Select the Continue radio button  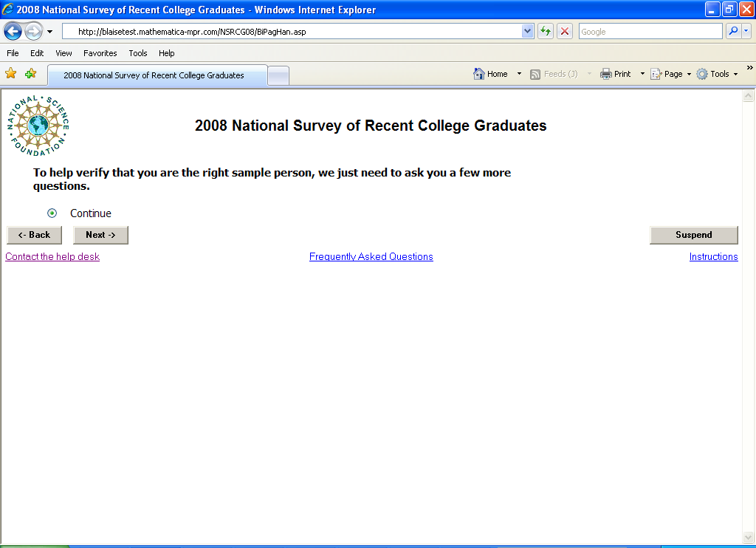click(x=52, y=213)
